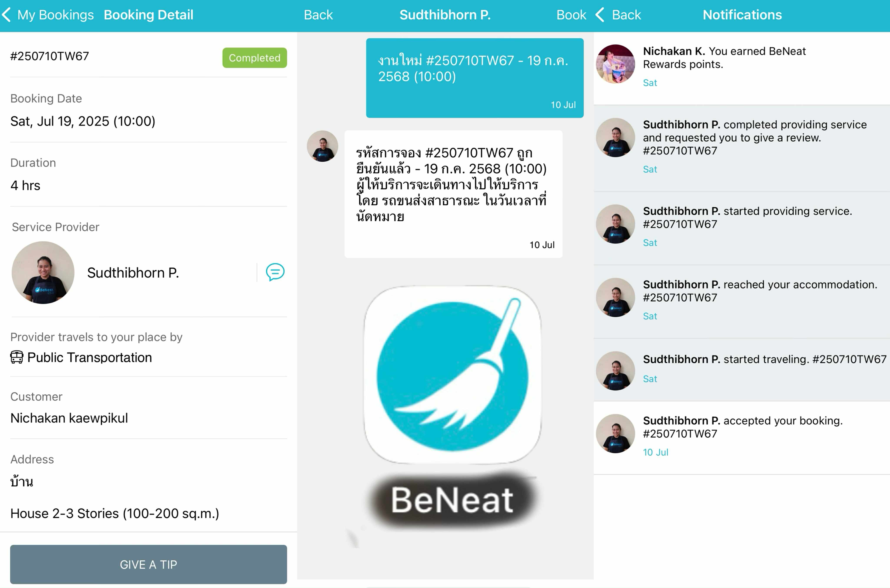Open the 'started traveling' notification
The image size is (890, 588).
coord(742,370)
